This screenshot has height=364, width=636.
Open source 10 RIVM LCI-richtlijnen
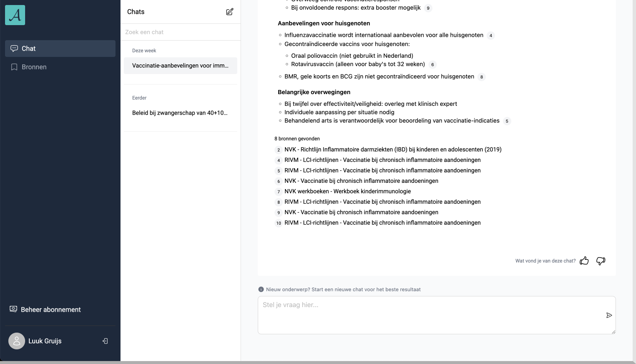click(x=382, y=223)
